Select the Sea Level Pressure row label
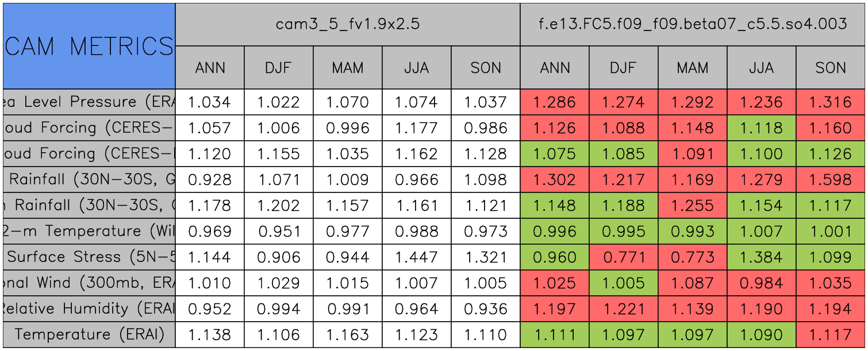Screen dimensions: 868x351 [x=89, y=102]
